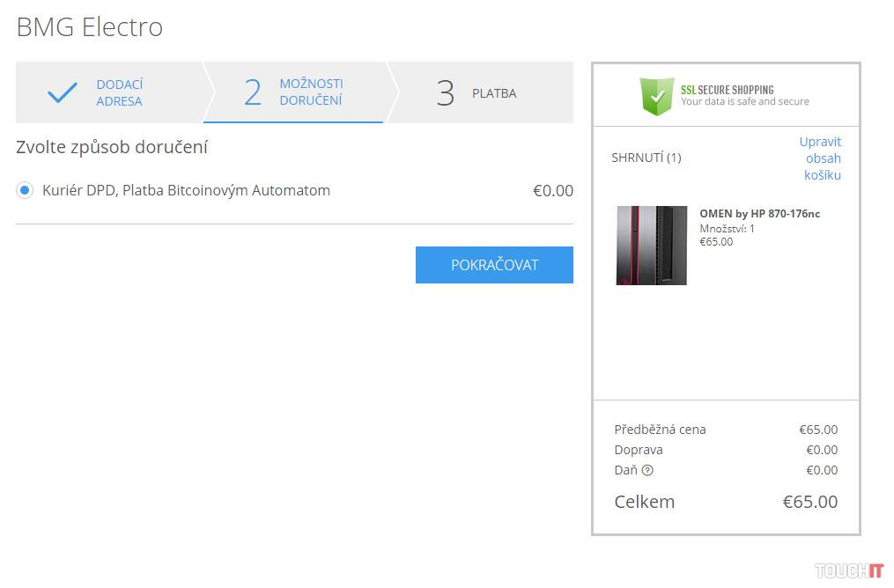Click the large step number 2

pos(253,92)
